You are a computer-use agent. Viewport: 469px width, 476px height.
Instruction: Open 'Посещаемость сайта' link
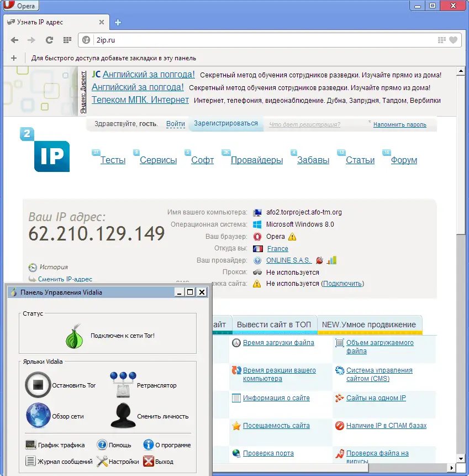coord(276,426)
